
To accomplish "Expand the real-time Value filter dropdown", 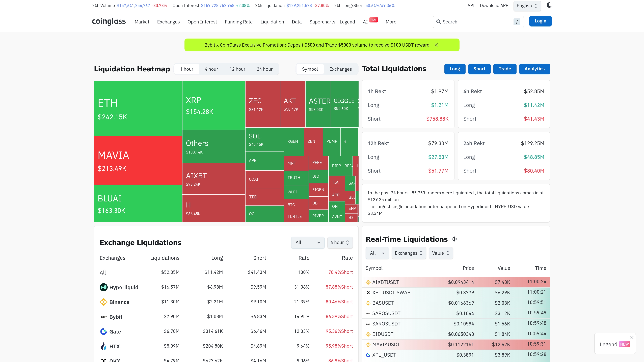I will pyautogui.click(x=441, y=253).
